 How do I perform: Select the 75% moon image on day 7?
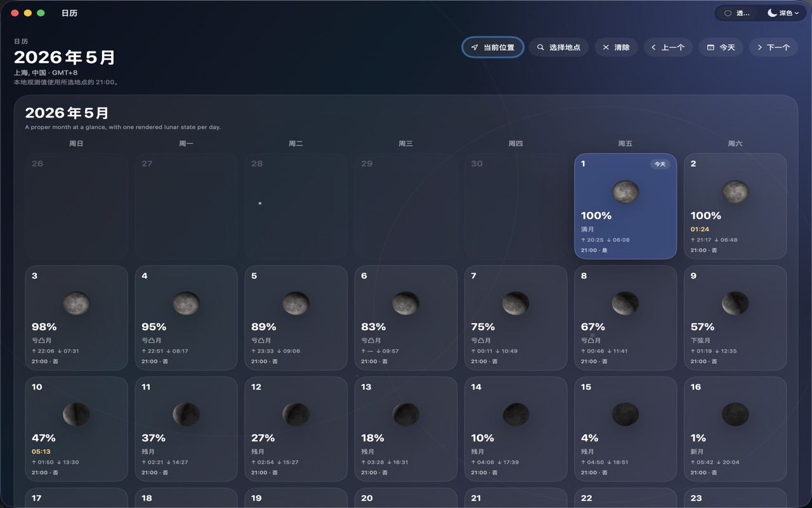coord(516,303)
